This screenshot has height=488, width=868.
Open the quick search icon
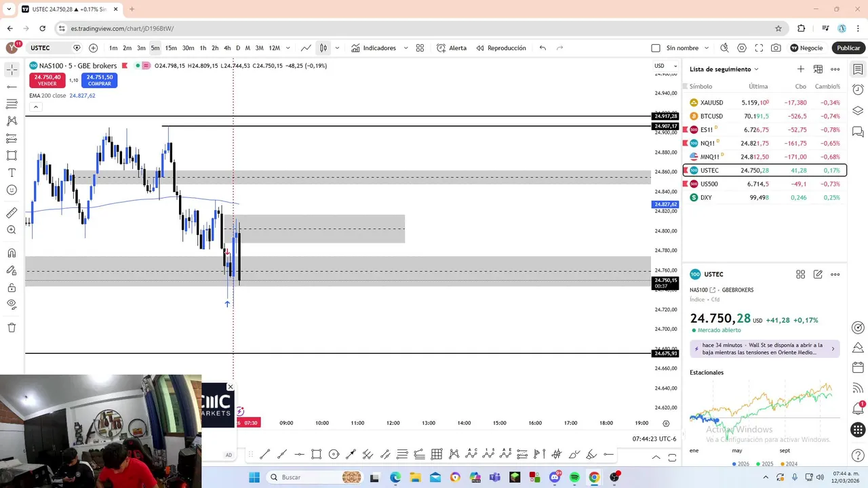[724, 48]
